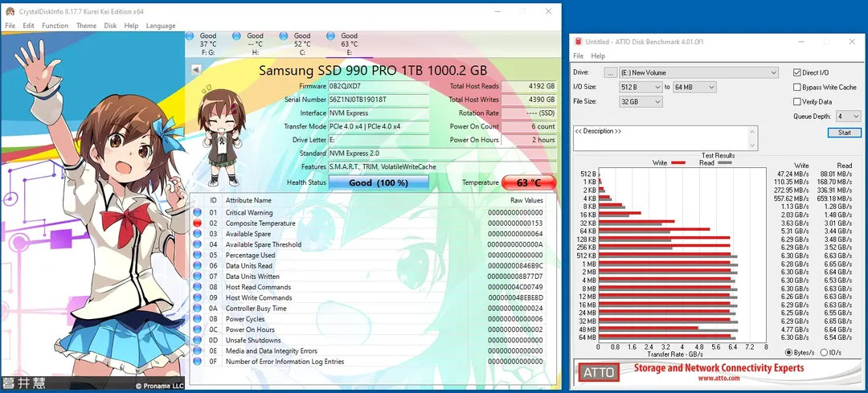Image resolution: width=868 pixels, height=393 pixels.
Task: Click the previous disk arrow button
Action: coord(196,69)
